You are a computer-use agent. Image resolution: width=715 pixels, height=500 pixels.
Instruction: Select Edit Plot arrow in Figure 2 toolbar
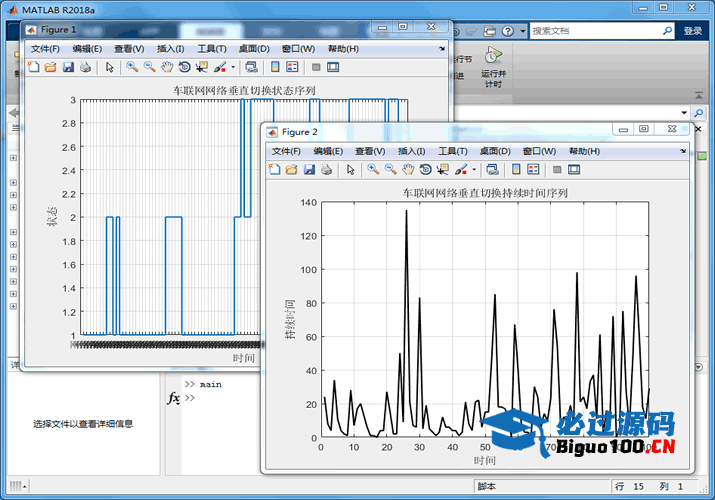[351, 170]
